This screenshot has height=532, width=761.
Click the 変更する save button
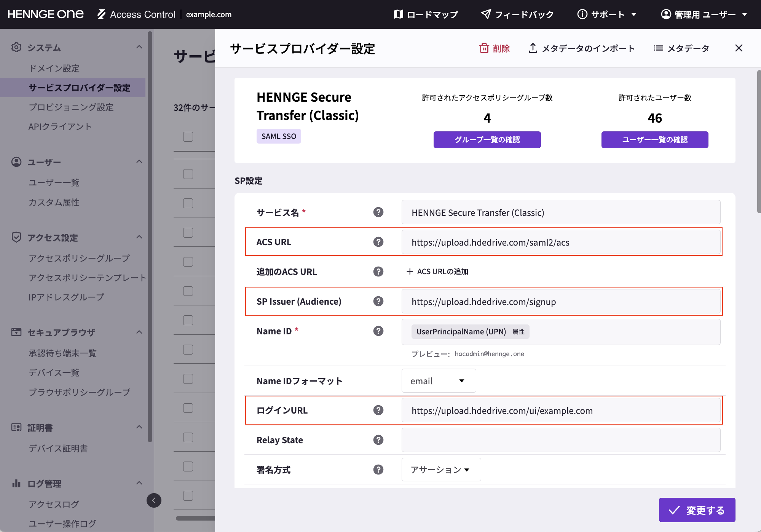click(697, 510)
